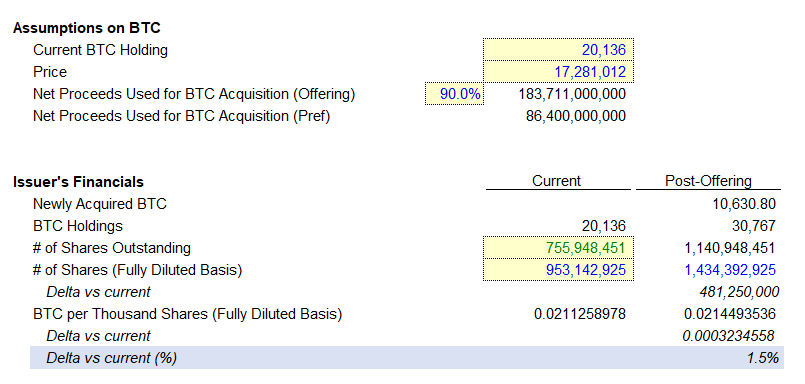Select the 0.0003234558 delta value
Image resolution: width=805 pixels, height=384 pixels.
click(728, 336)
